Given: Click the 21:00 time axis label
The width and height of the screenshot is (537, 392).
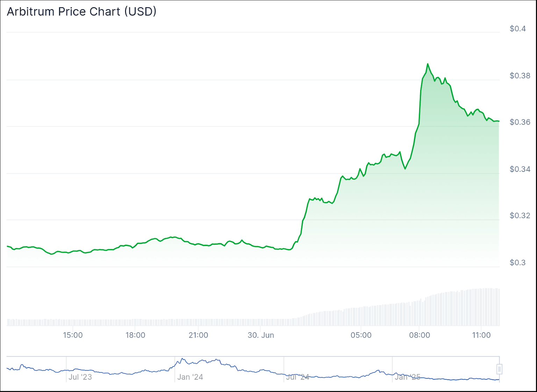Looking at the screenshot, I should [x=198, y=335].
